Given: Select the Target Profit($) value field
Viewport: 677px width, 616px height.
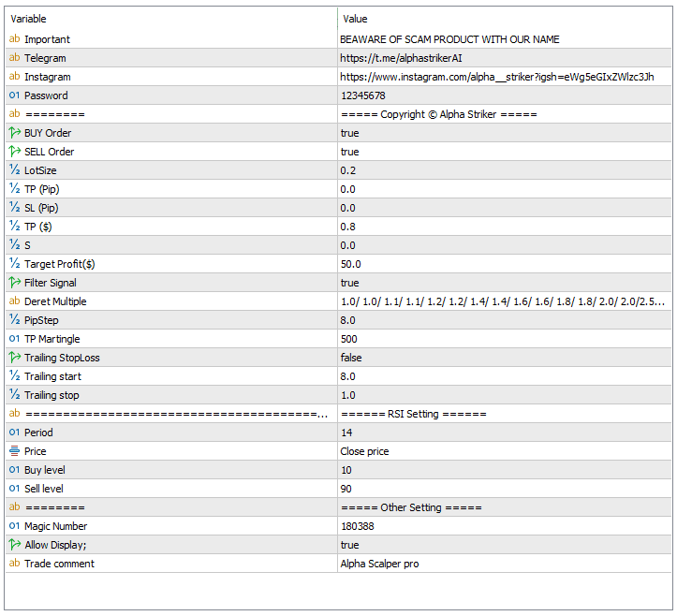Looking at the screenshot, I should pyautogui.click(x=505, y=264).
